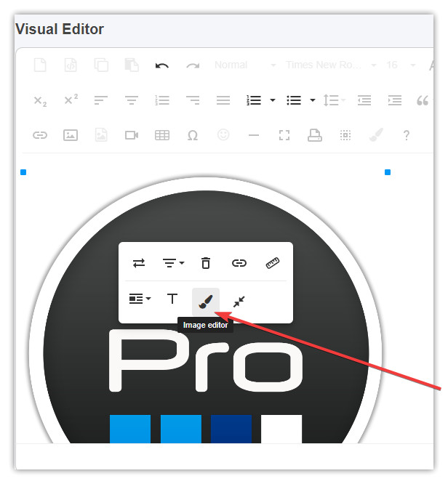Click the Align Right toolbar icon

[x=193, y=100]
